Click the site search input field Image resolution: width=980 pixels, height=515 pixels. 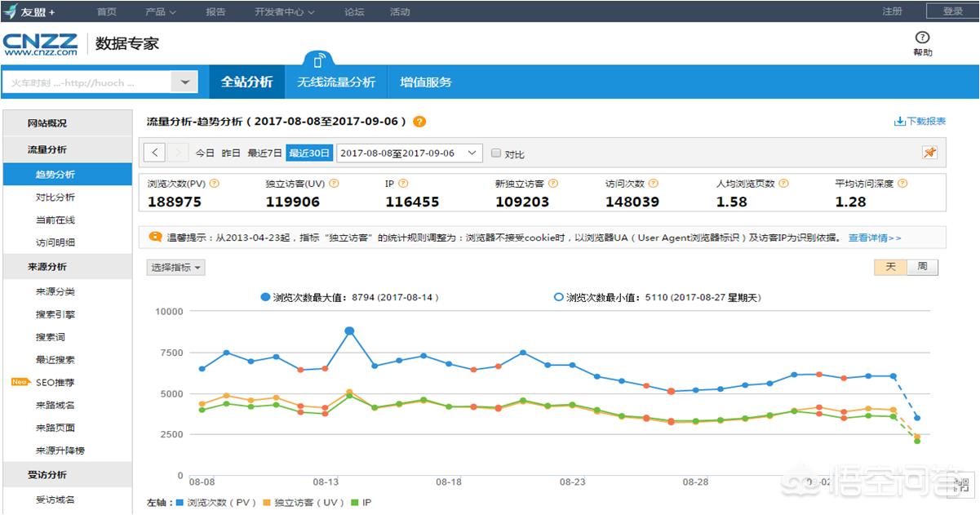pos(88,82)
